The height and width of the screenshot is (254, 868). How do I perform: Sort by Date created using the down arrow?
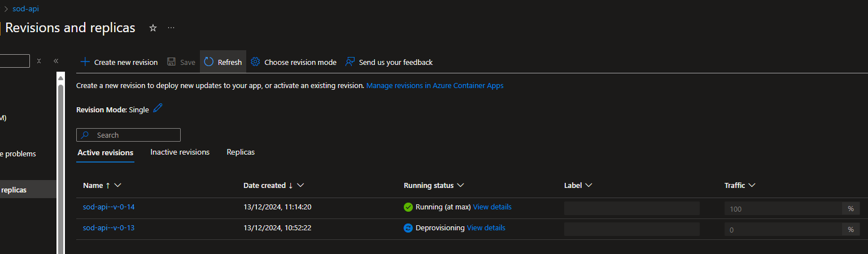click(290, 185)
